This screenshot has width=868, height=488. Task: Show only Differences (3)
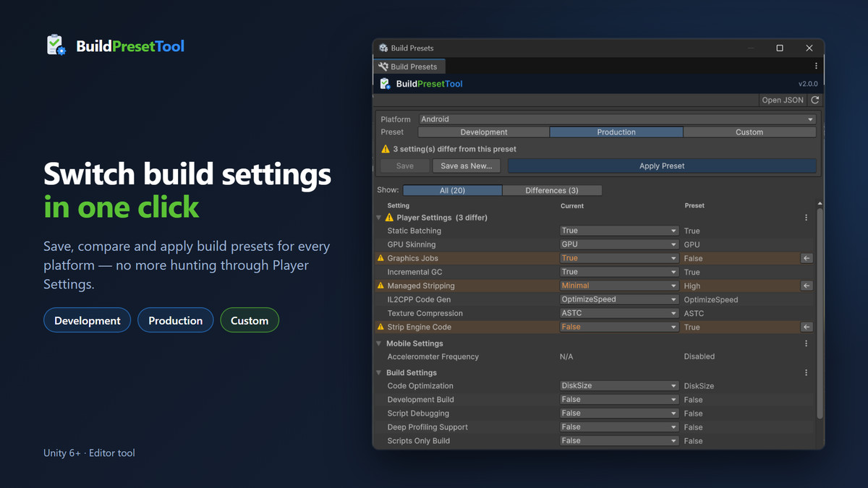point(552,190)
